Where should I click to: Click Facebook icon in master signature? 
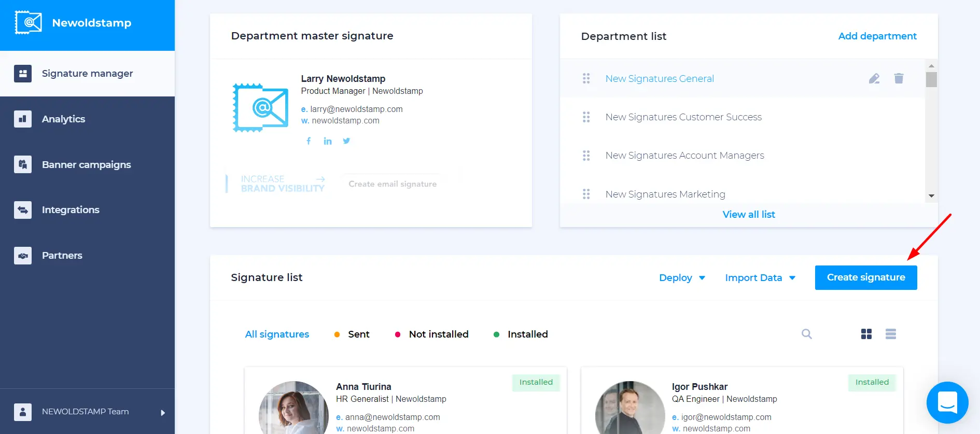[309, 141]
